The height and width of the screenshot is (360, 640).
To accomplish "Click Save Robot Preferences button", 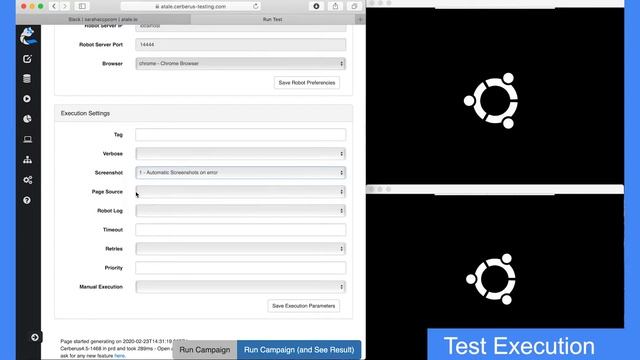I will pos(307,82).
